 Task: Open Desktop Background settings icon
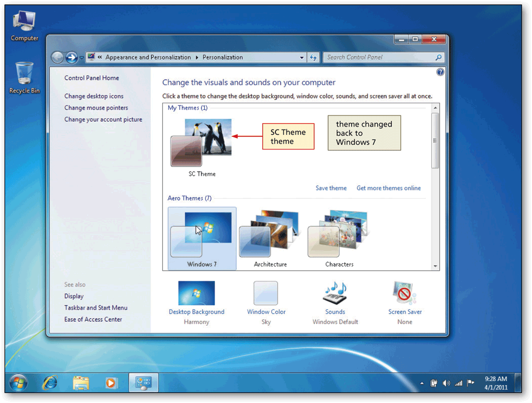click(196, 293)
